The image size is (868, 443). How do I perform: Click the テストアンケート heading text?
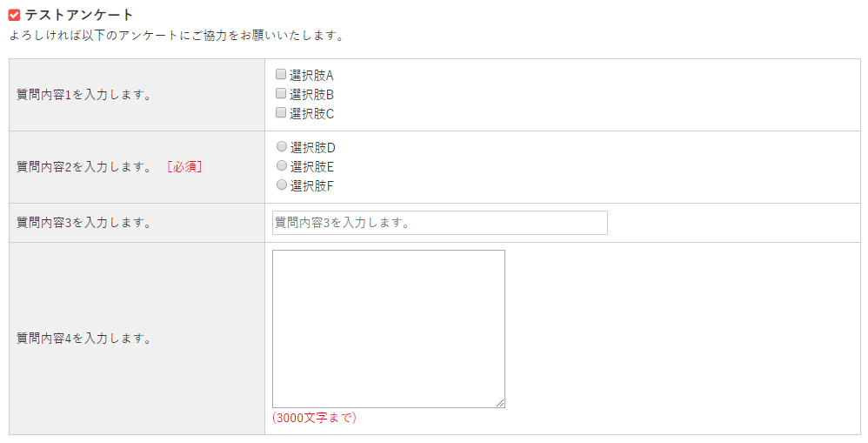[x=79, y=15]
